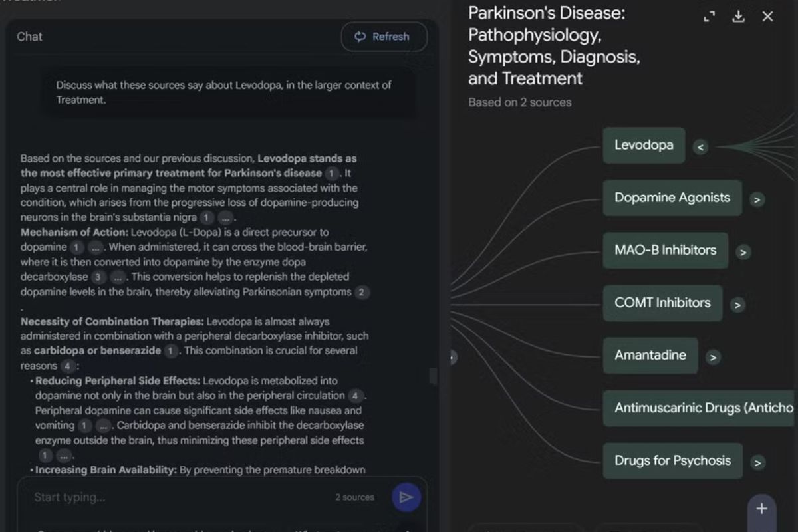
Task: Select the Levodopa mind map node
Action: point(643,145)
